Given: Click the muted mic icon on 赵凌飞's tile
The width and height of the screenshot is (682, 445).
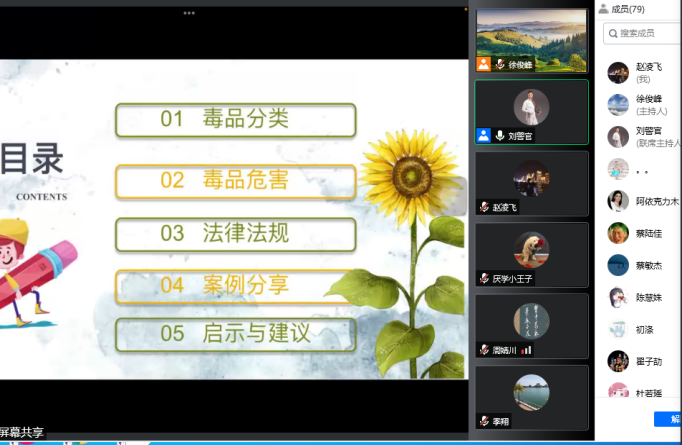Looking at the screenshot, I should (484, 207).
